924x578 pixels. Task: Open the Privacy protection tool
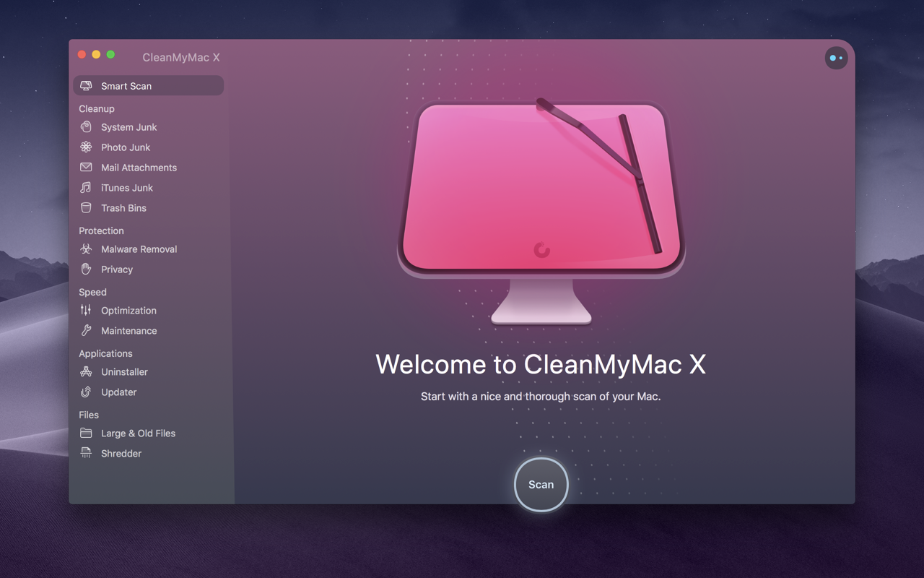pyautogui.click(x=87, y=269)
